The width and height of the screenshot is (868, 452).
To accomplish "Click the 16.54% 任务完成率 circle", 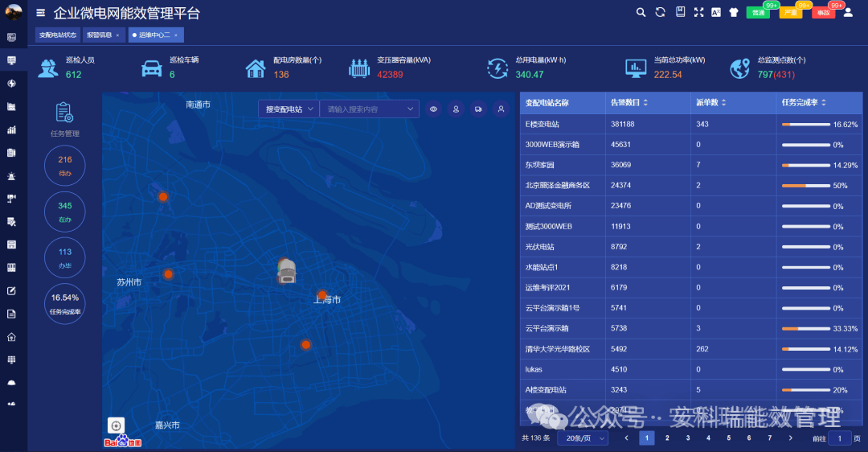I will pos(65,303).
